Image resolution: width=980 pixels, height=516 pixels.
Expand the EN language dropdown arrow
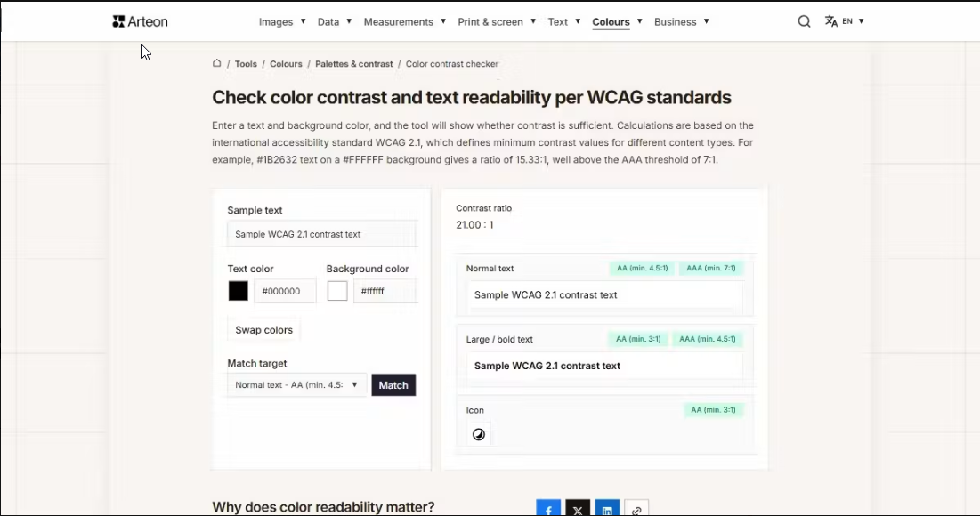[x=862, y=21]
